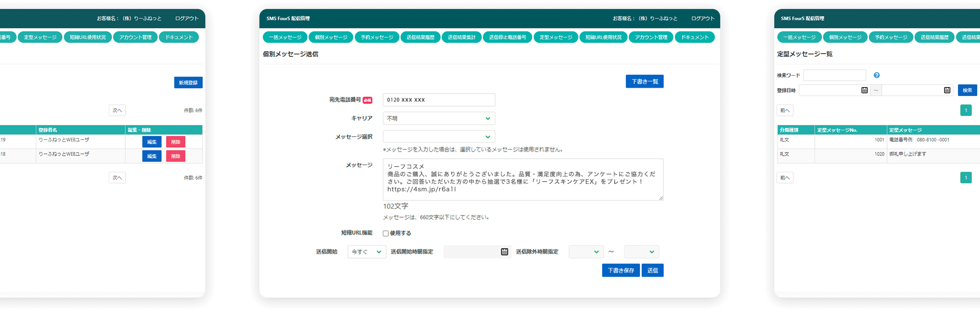Open 送信停止電話番号 tab in center window
Viewport: 980px width, 312px height.
point(507,37)
